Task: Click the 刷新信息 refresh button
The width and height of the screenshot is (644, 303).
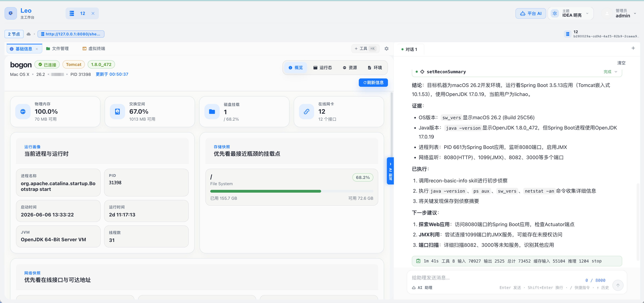Action: (373, 82)
